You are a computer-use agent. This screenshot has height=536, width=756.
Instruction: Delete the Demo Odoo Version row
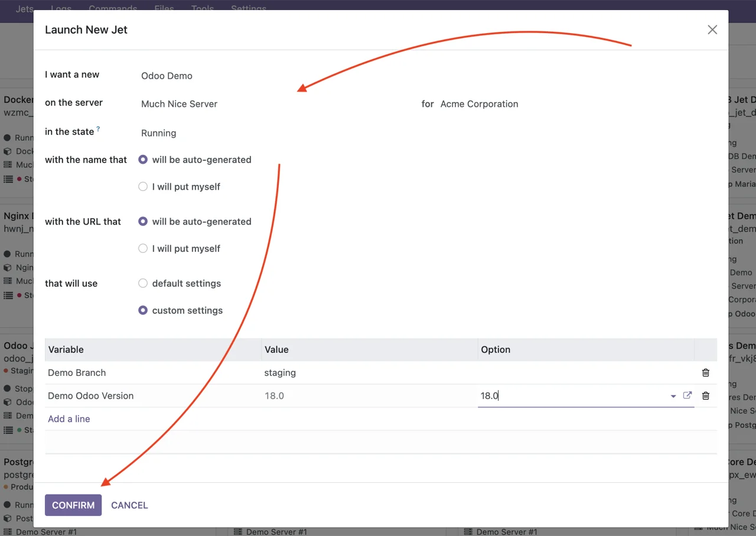(x=705, y=396)
